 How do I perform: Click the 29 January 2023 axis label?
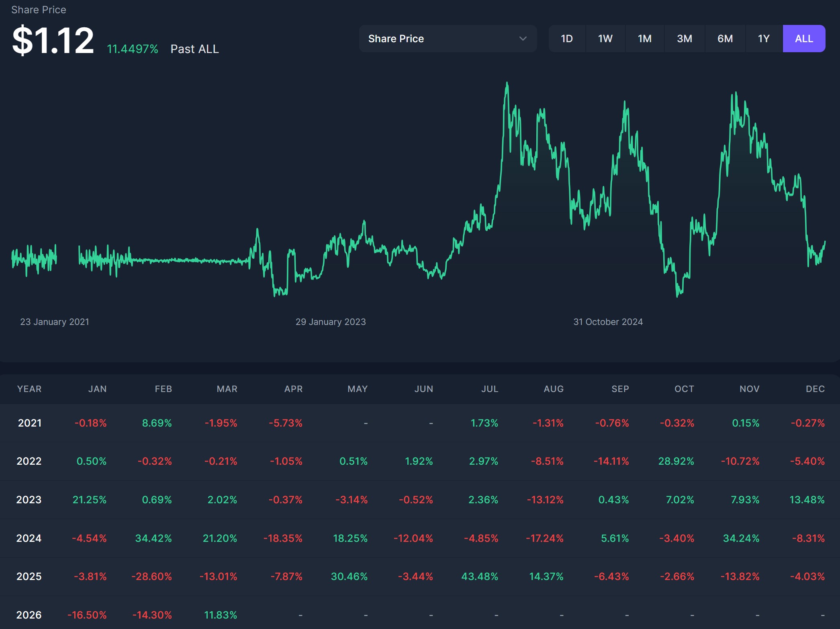click(x=330, y=322)
